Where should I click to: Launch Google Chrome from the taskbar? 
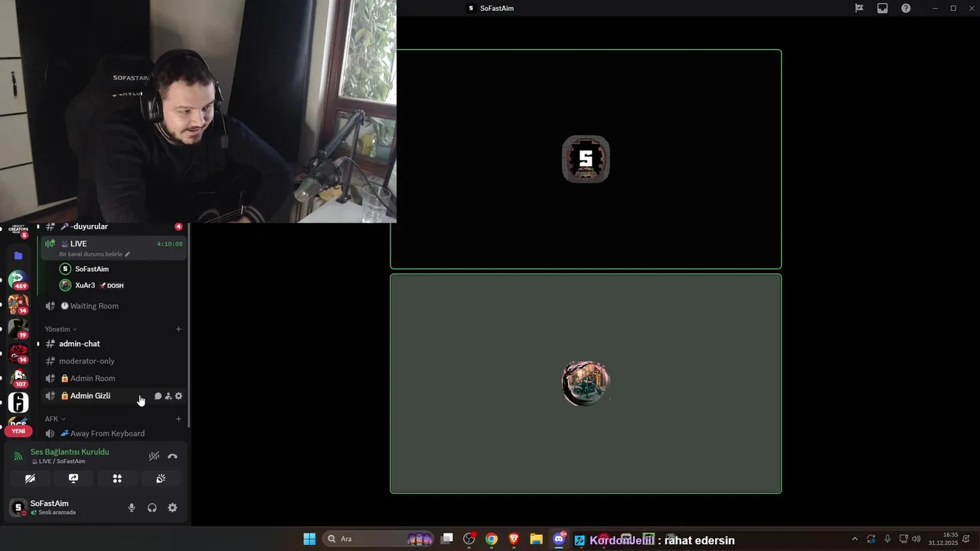pyautogui.click(x=492, y=539)
